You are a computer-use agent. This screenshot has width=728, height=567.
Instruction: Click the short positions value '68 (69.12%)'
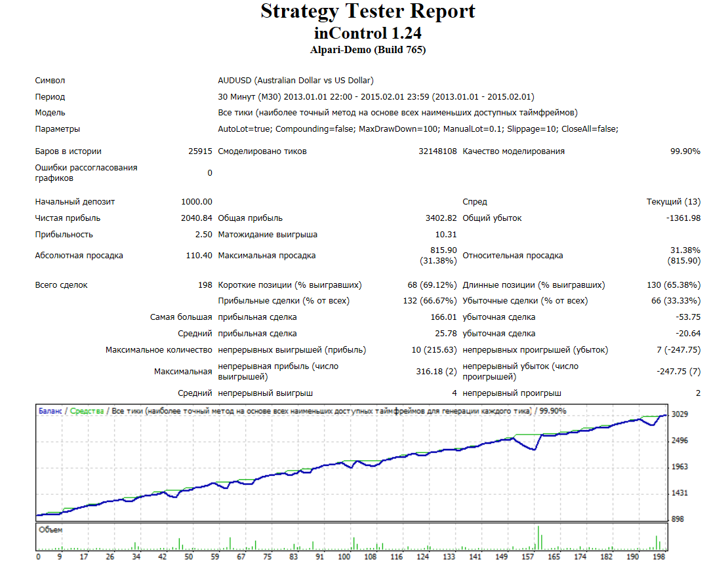point(432,285)
